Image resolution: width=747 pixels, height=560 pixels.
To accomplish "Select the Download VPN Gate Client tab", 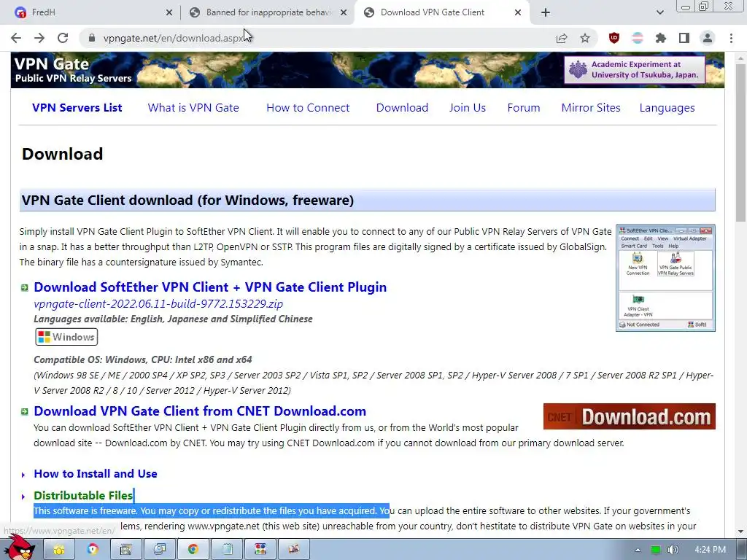I will point(441,12).
